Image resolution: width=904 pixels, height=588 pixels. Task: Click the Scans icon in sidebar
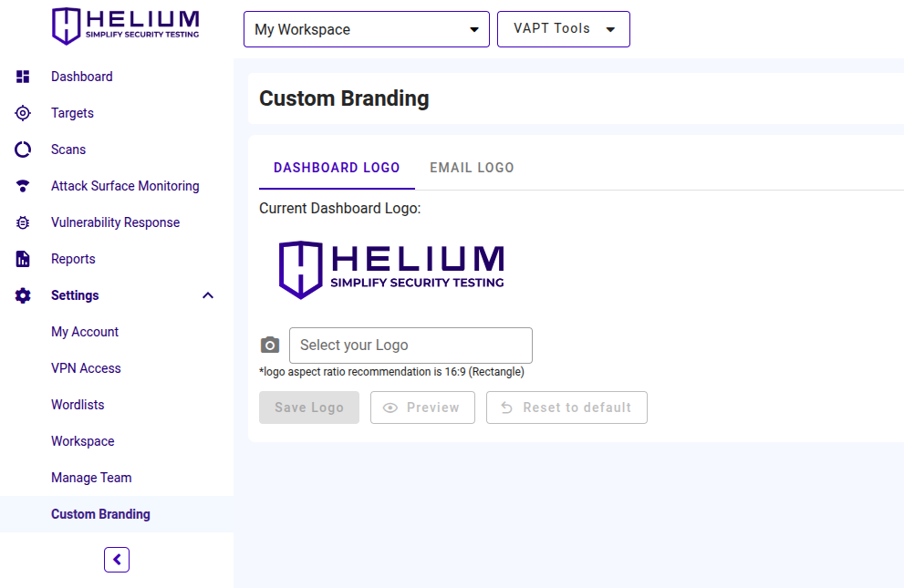22,150
